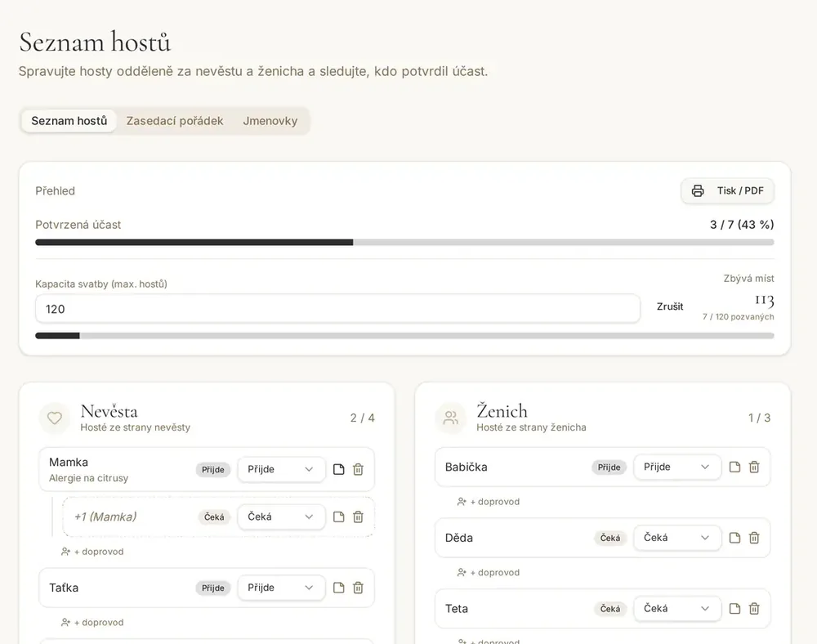Viewport: 817px width, 644px height.
Task: Click guest name Taťka
Action: tap(64, 588)
